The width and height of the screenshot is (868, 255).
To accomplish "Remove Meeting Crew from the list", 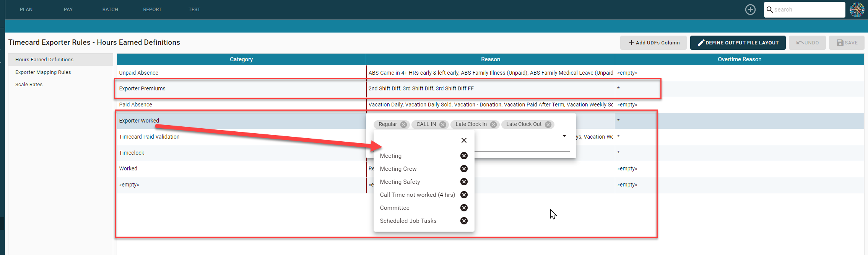I will (464, 169).
